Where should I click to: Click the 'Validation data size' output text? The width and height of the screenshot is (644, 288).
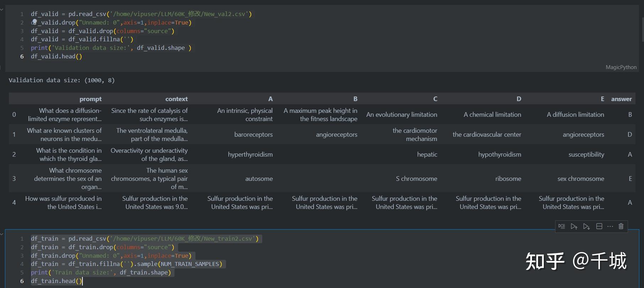point(61,80)
